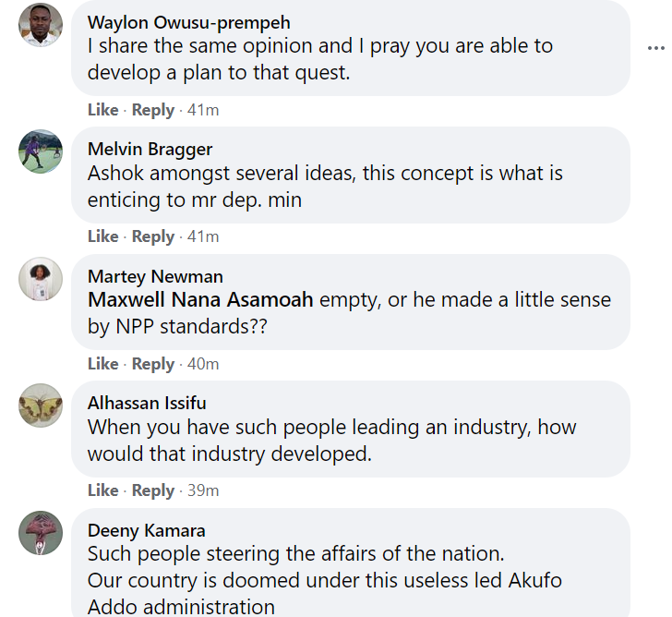Open Martey Newman's profile avatar
This screenshot has height=617, width=672.
(41, 279)
